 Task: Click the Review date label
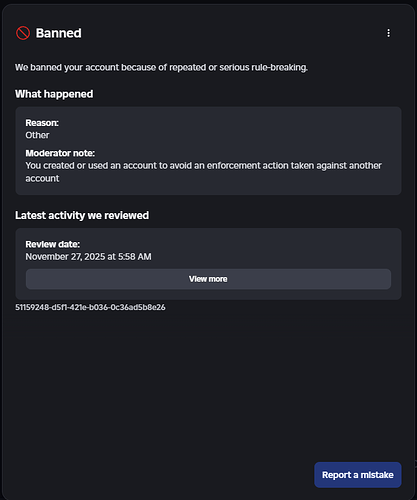(53, 244)
